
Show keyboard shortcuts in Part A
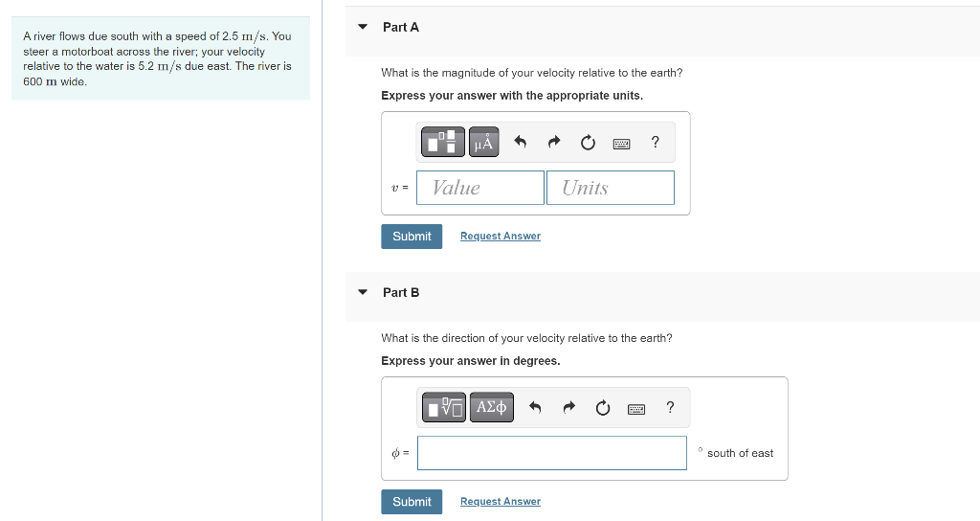[x=621, y=144]
